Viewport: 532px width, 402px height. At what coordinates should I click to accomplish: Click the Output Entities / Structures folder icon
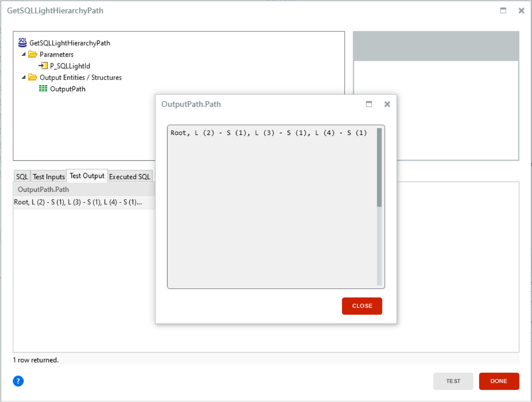32,77
